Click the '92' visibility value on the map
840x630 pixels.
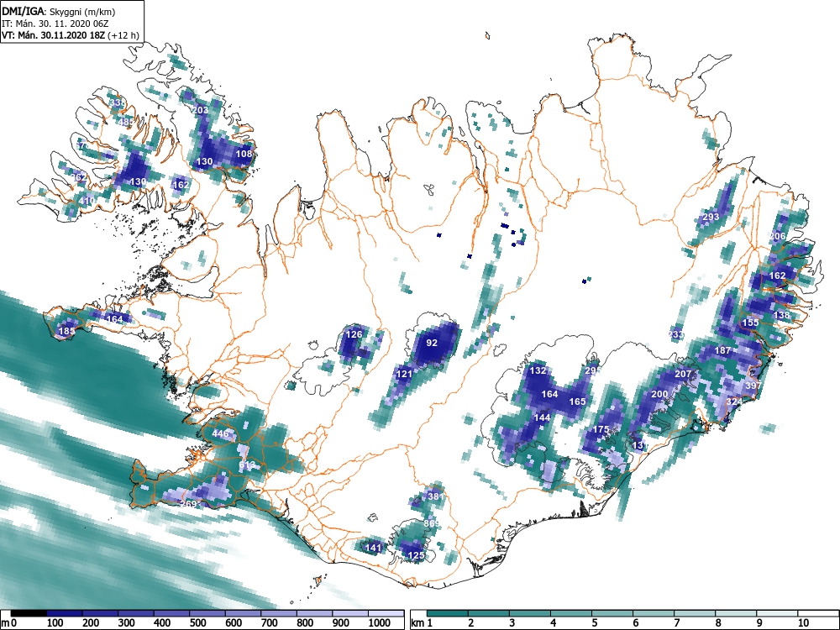click(432, 343)
